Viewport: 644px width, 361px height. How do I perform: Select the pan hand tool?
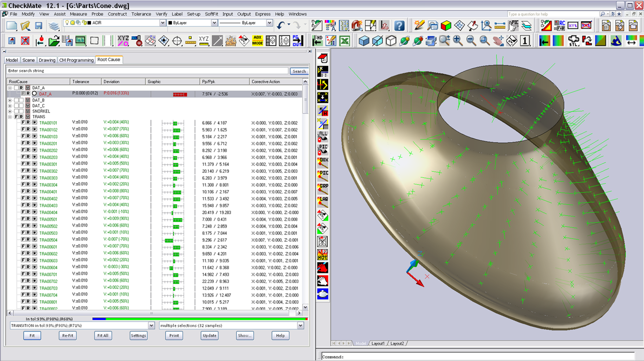point(498,41)
